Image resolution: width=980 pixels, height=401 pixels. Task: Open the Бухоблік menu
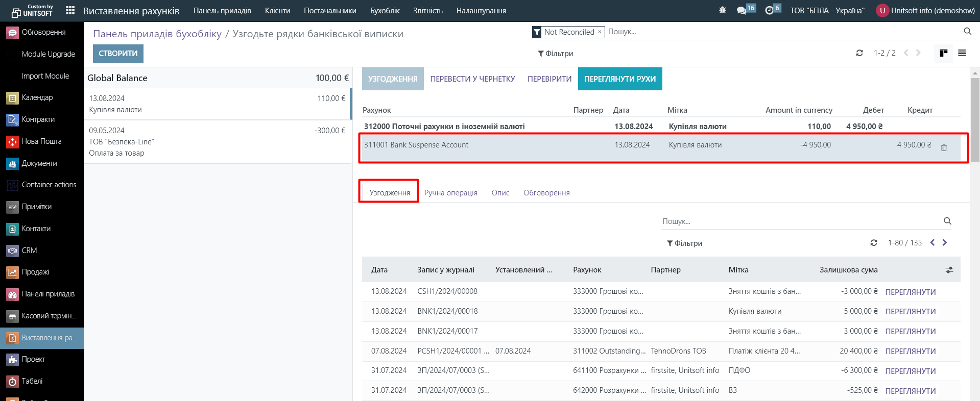click(x=385, y=11)
